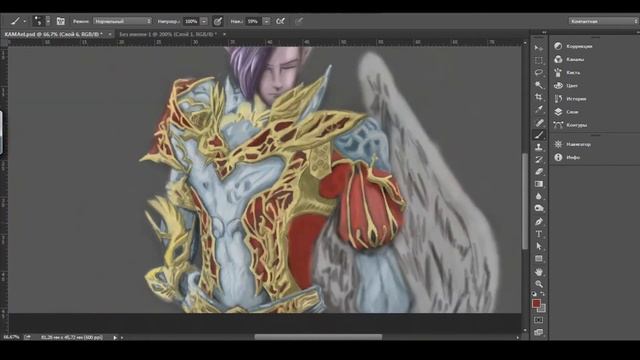Viewport: 640px width, 360px height.
Task: Open the Контуры paths panel
Action: click(x=571, y=124)
